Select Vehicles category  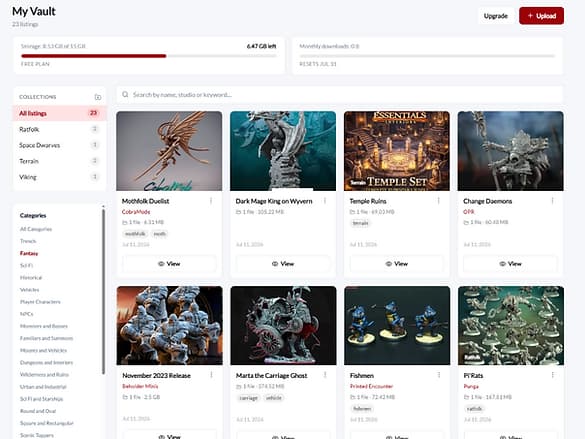(29, 290)
